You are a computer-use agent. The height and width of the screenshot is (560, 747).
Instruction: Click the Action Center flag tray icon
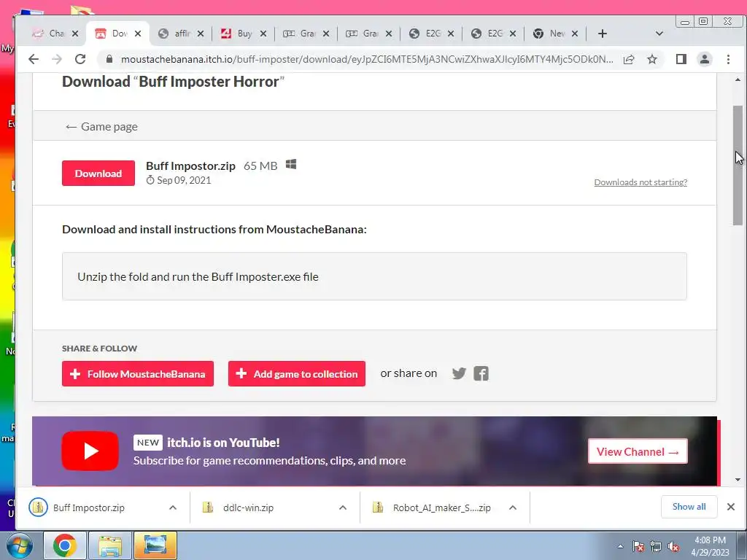pyautogui.click(x=638, y=546)
